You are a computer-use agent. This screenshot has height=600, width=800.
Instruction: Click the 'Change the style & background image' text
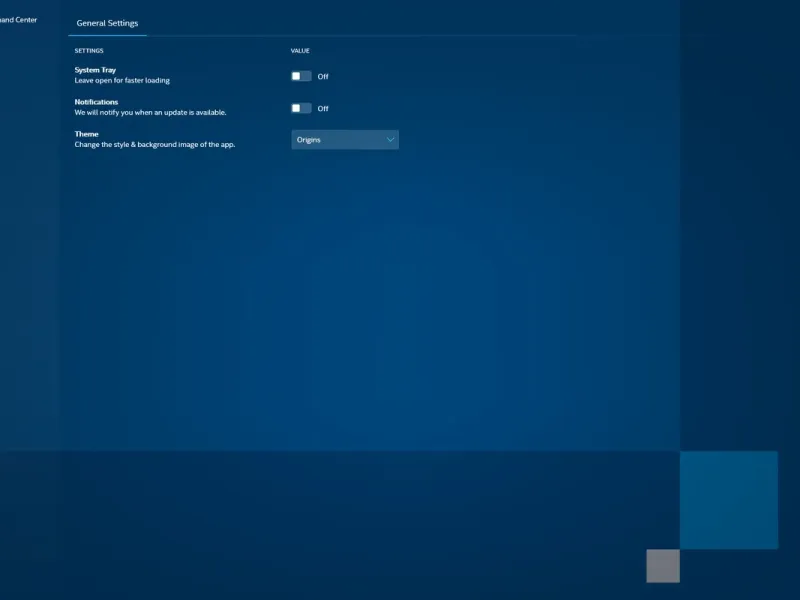155,144
